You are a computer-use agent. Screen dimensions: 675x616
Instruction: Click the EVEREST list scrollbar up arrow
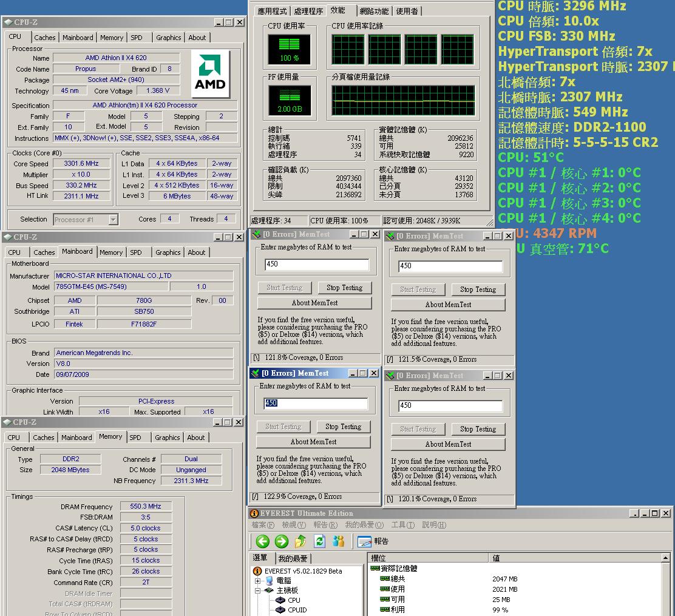665,558
